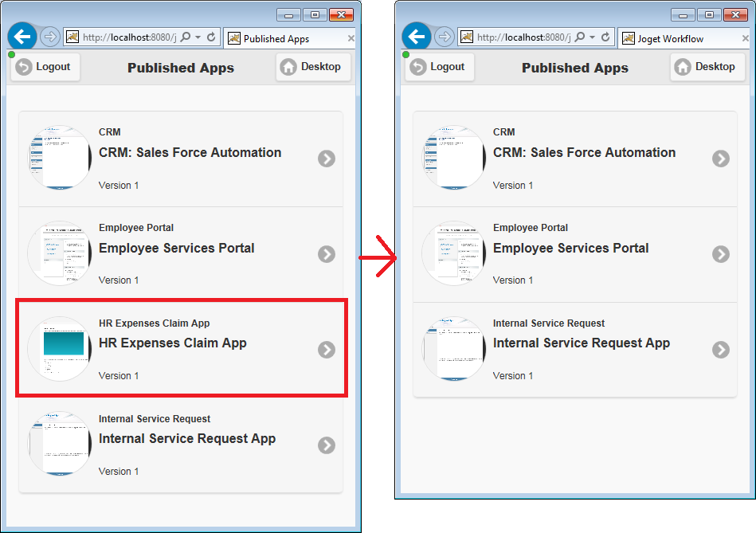Click refresh icon in the Joget Workflow window
This screenshot has height=533, width=756.
(605, 37)
